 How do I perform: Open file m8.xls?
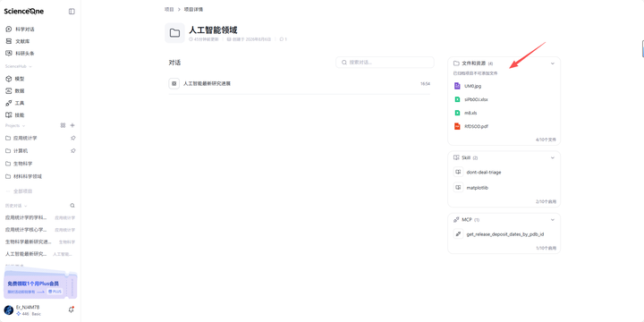470,113
